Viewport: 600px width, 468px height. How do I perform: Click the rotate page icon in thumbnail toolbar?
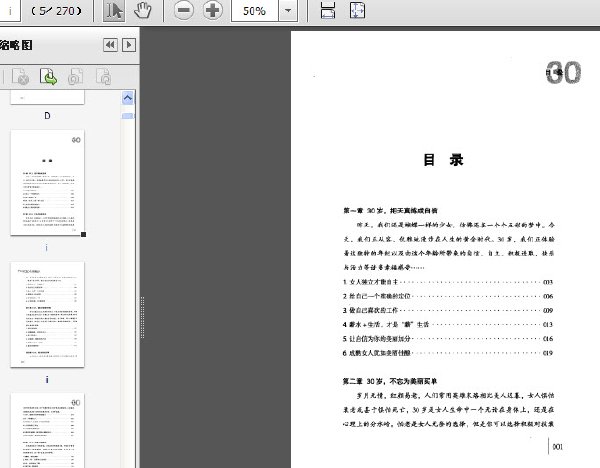[x=75, y=76]
